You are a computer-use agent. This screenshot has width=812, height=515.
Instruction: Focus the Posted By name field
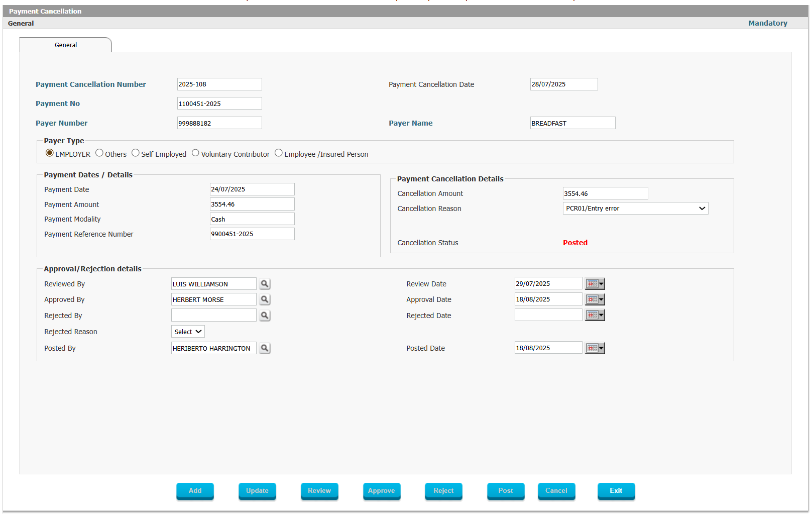(x=214, y=348)
